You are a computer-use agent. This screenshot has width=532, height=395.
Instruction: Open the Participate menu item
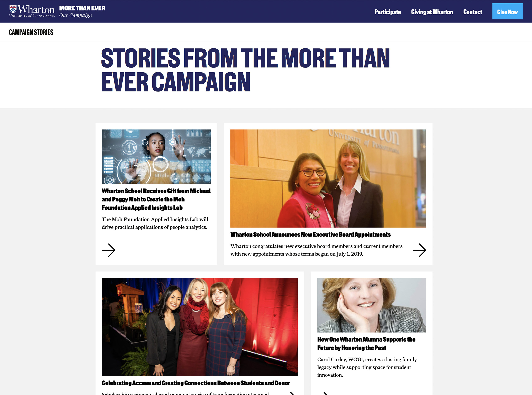[x=387, y=12]
